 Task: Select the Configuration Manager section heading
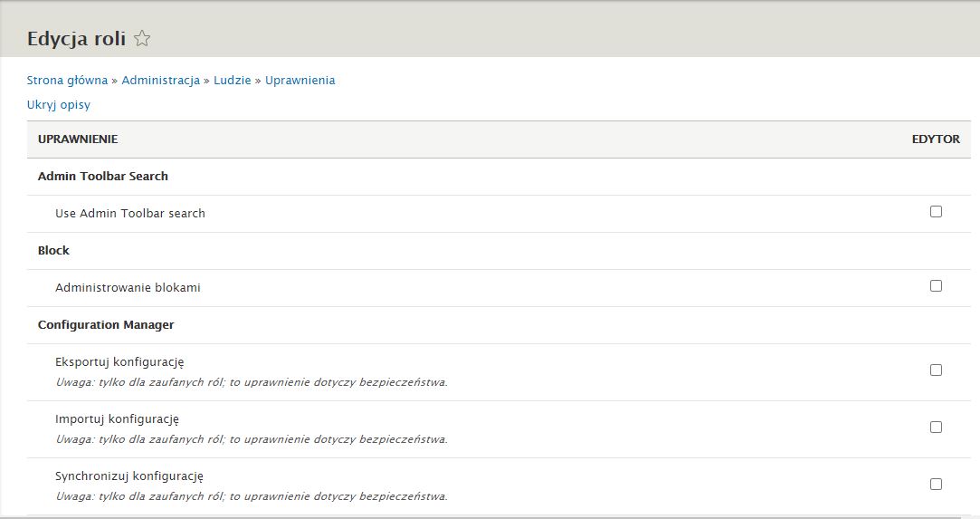[x=106, y=325]
